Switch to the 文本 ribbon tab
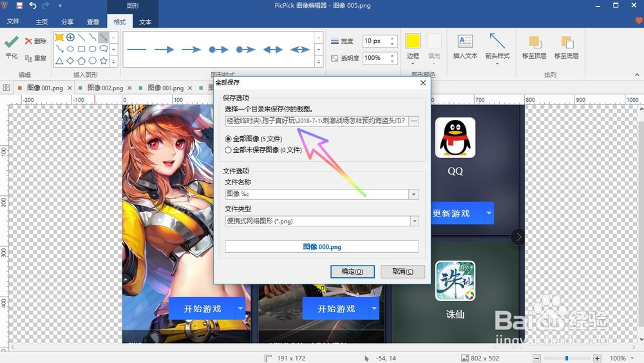This screenshot has height=363, width=644. (x=146, y=22)
